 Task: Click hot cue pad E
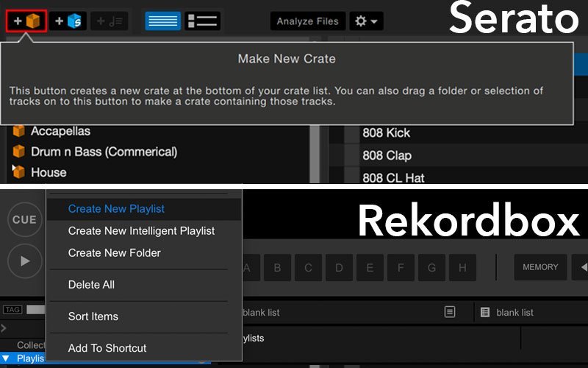[370, 268]
